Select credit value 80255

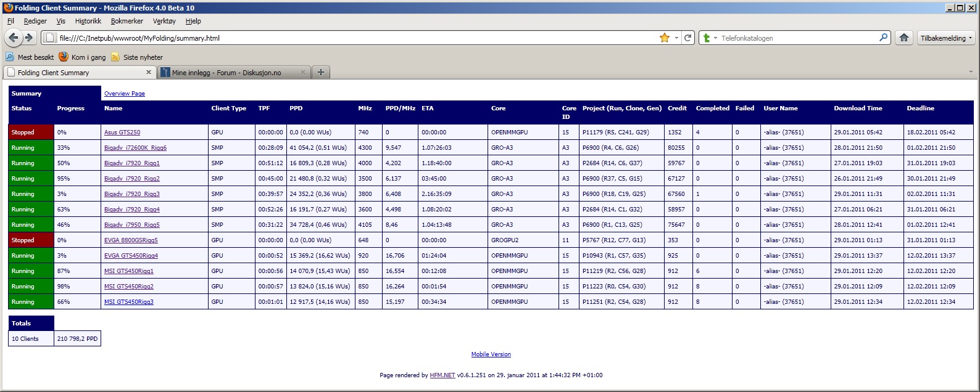[676, 148]
